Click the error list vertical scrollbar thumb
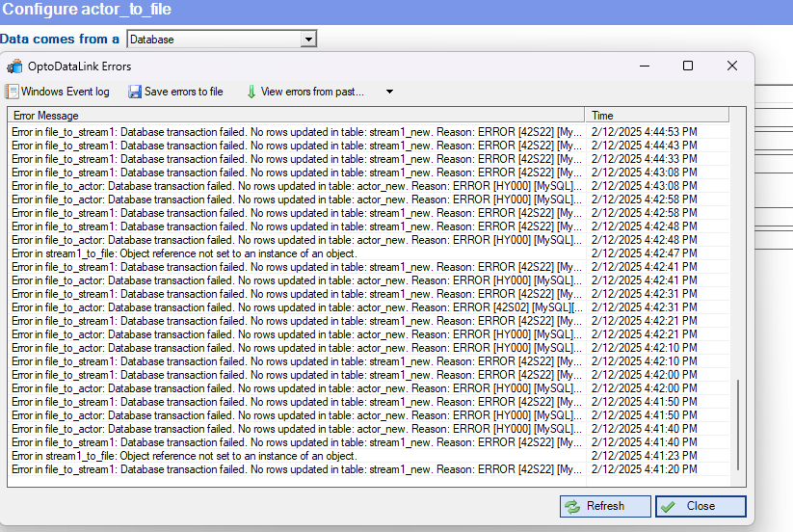Viewport: 793px width, 532px height. coord(738,425)
